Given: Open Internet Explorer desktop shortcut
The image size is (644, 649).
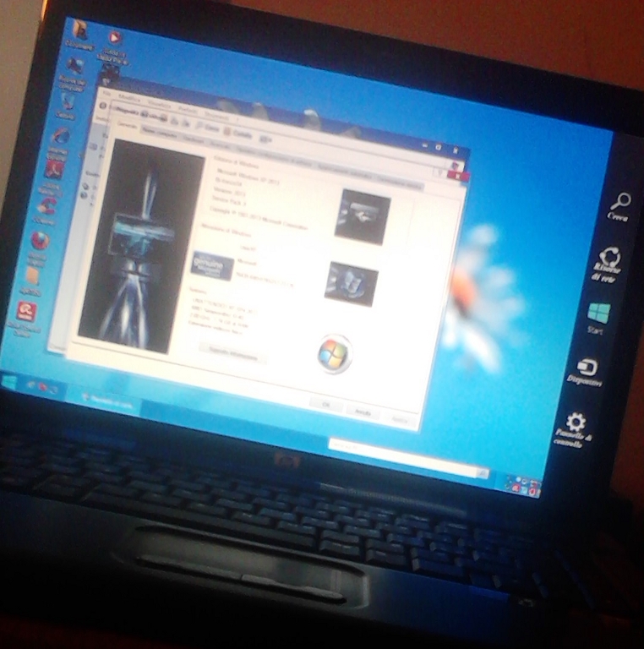Looking at the screenshot, I should pyautogui.click(x=60, y=135).
